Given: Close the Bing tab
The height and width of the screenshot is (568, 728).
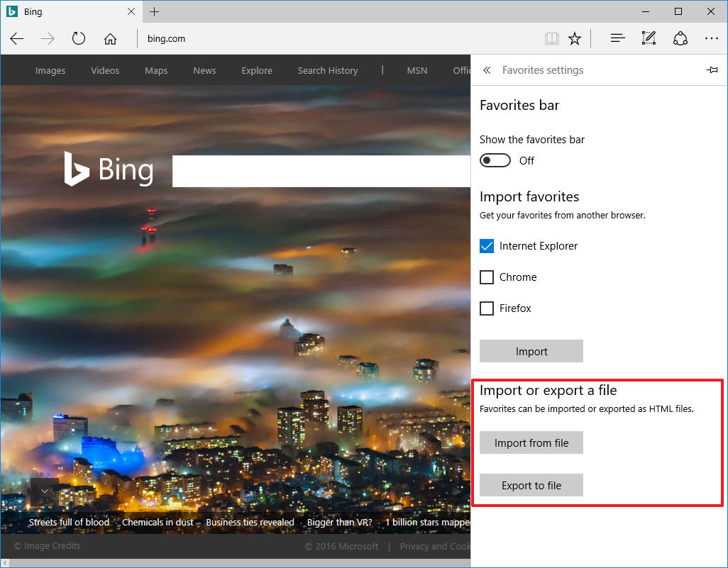Looking at the screenshot, I should tap(131, 11).
